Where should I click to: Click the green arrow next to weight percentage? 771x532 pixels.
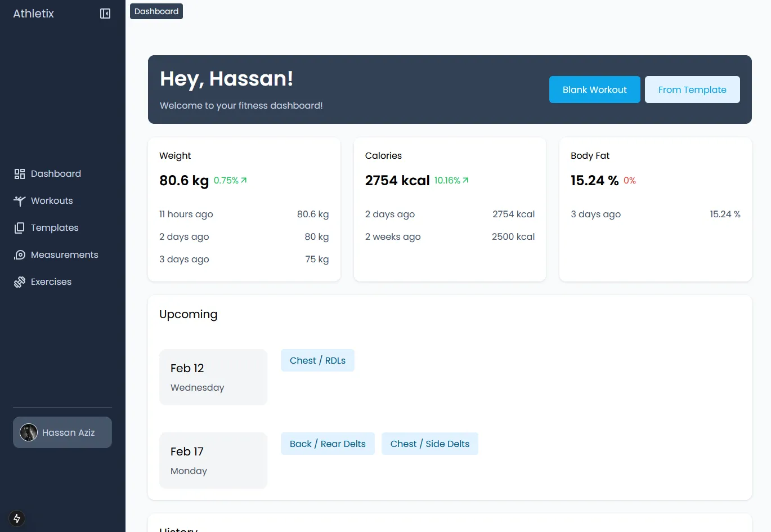click(244, 180)
